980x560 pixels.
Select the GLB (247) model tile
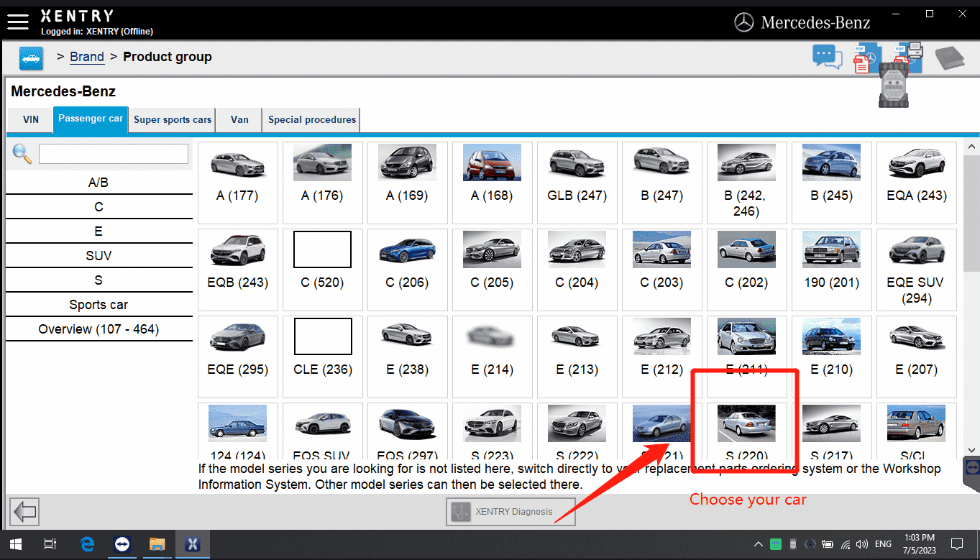(x=577, y=183)
